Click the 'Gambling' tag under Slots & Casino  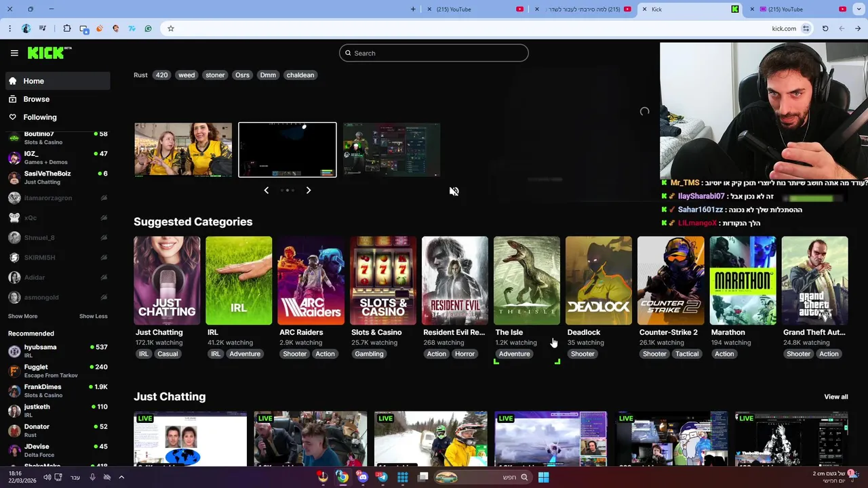(x=369, y=354)
